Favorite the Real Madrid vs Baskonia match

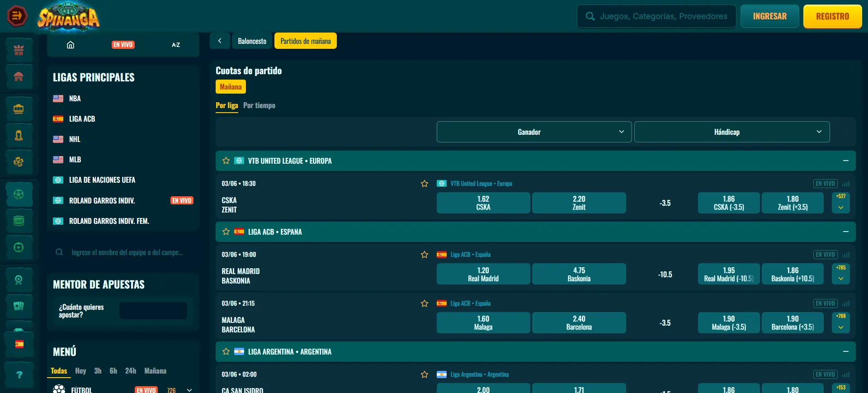[x=425, y=255]
